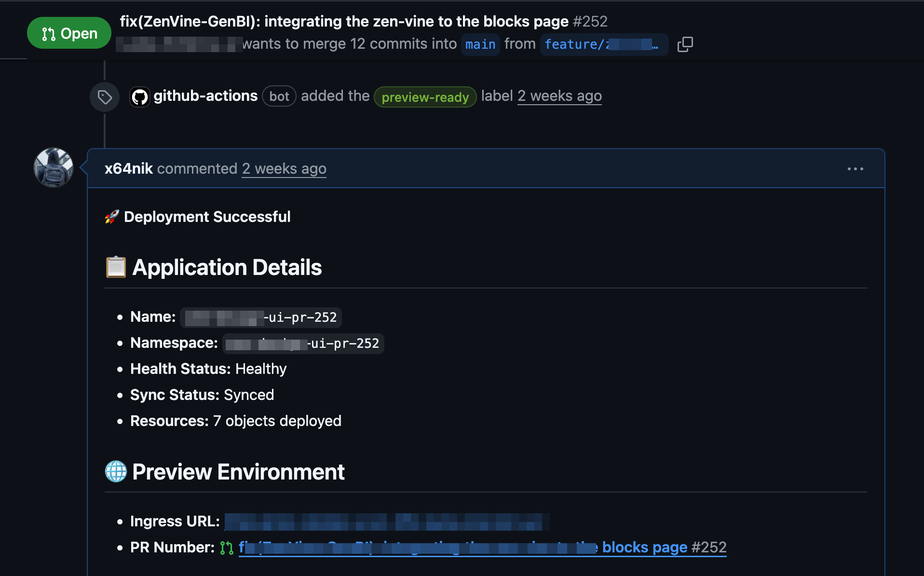Click the timestamp on x64nik's comment

coord(284,169)
